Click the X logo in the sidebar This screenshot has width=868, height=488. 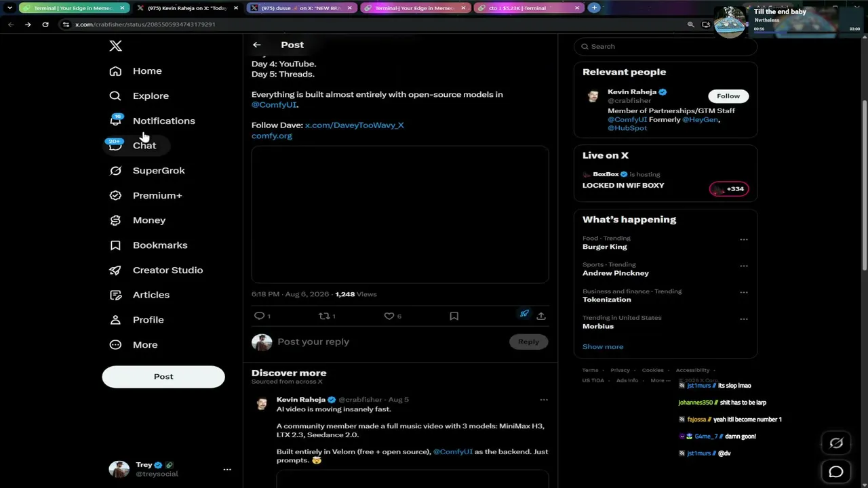click(x=115, y=46)
